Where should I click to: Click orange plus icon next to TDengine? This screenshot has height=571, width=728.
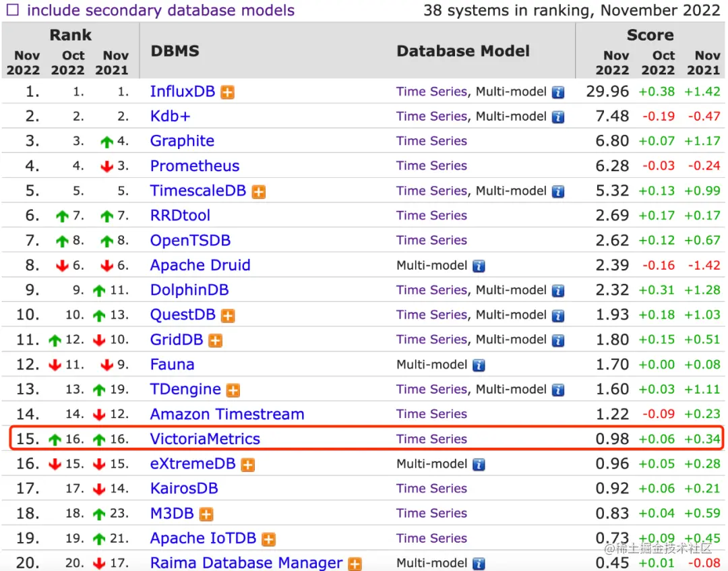coord(233,390)
